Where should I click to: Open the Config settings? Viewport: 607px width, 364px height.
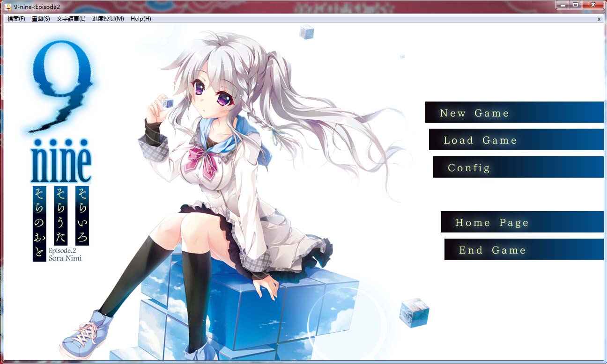pyautogui.click(x=469, y=167)
